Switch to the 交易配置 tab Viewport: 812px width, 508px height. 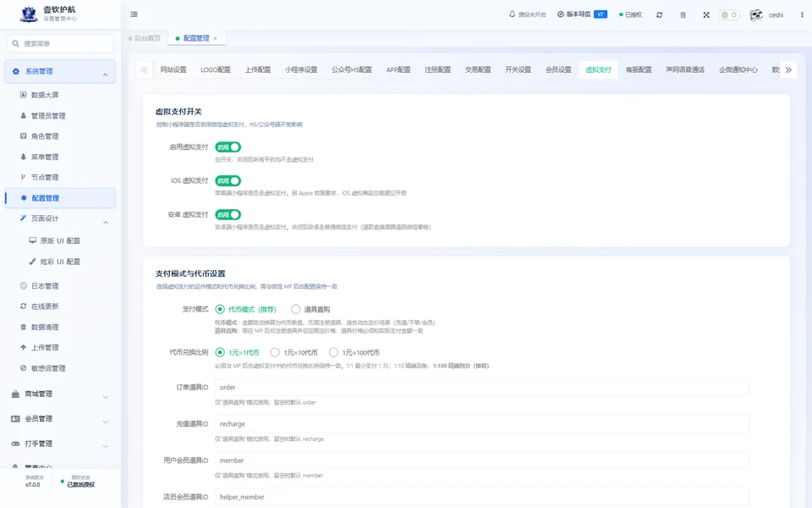click(478, 69)
